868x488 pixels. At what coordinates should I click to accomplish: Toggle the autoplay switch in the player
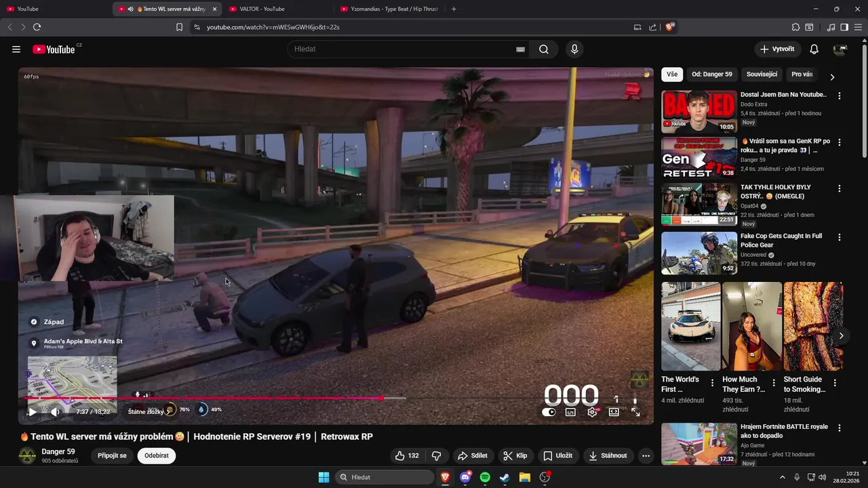click(549, 412)
